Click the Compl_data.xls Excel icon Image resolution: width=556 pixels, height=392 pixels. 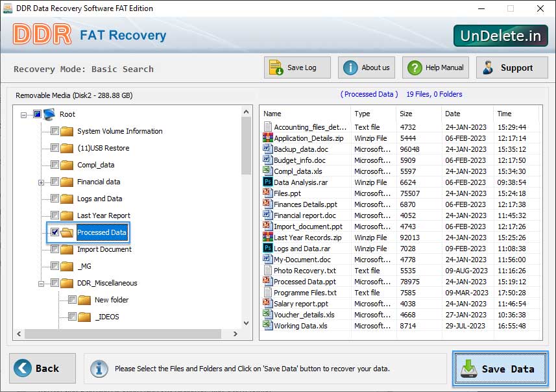(x=267, y=171)
